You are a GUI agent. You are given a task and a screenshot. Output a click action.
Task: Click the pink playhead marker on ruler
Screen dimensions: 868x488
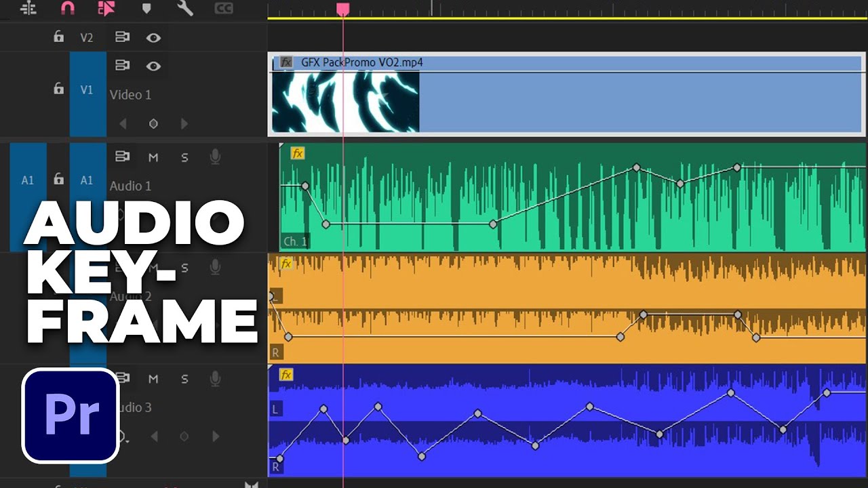343,8
